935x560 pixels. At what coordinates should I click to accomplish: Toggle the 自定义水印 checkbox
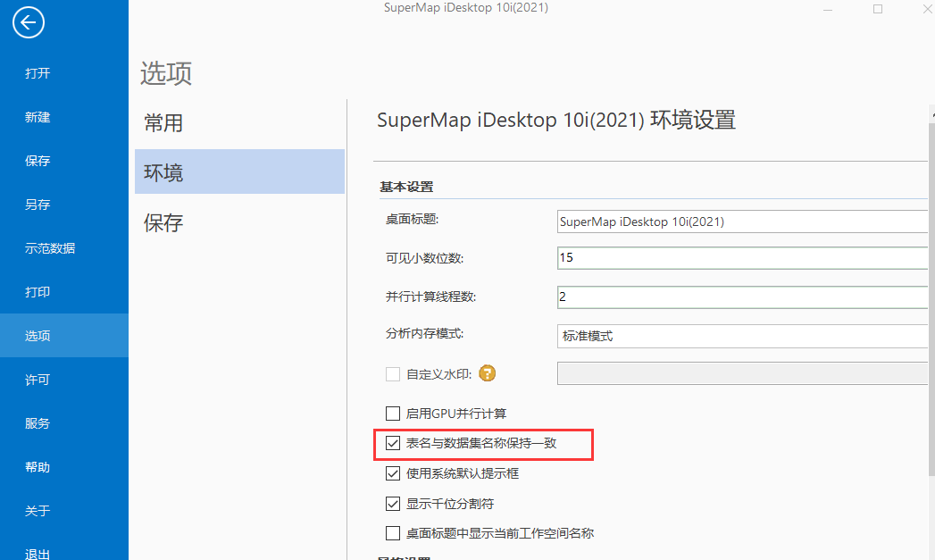pos(393,374)
